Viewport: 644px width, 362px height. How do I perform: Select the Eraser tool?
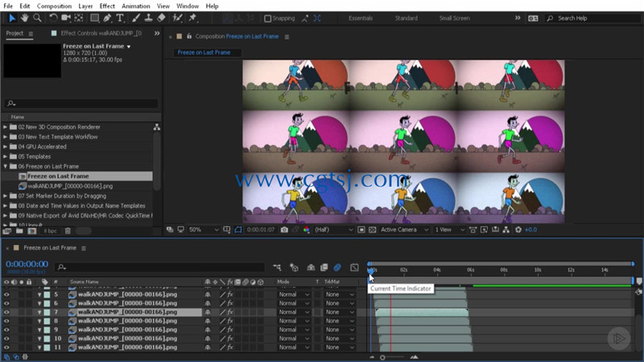tap(162, 18)
